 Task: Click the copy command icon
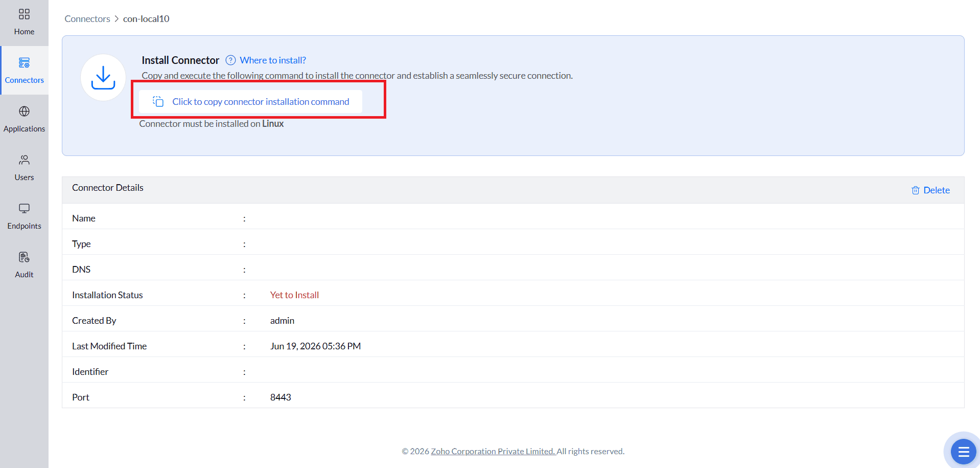point(158,102)
